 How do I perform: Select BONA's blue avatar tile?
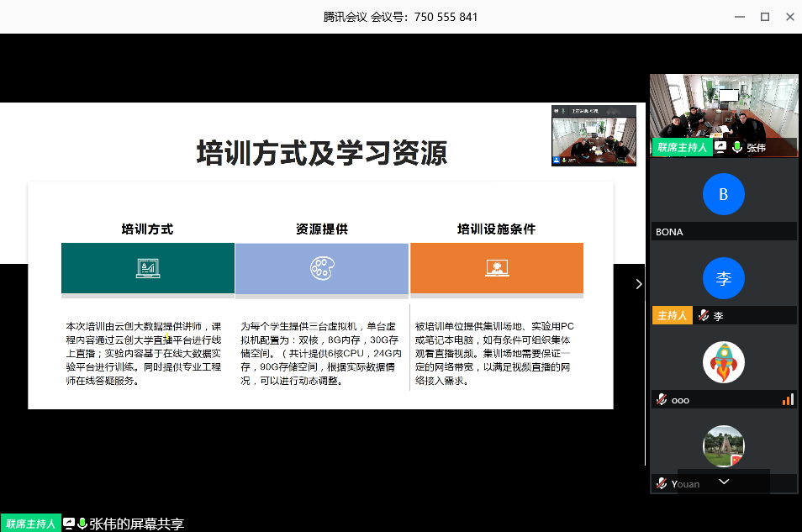click(x=723, y=195)
